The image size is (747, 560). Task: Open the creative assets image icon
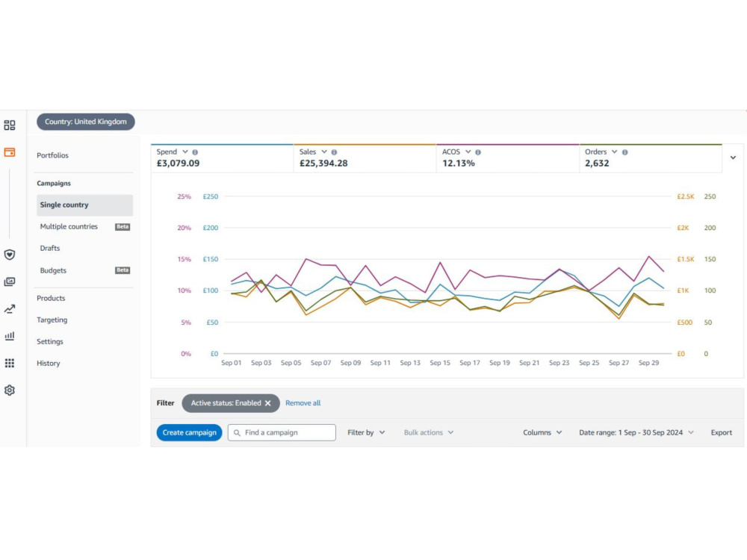click(x=10, y=282)
